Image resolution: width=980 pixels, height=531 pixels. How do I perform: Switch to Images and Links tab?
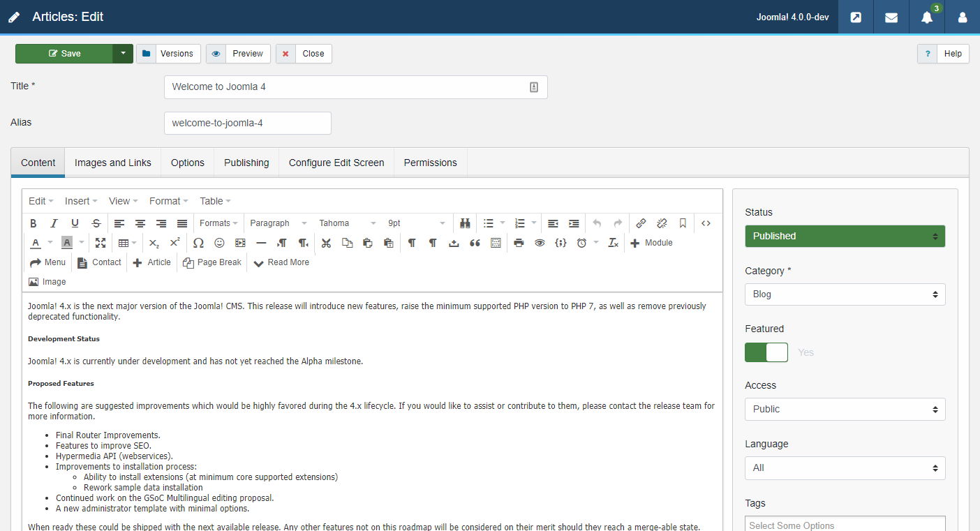click(113, 163)
